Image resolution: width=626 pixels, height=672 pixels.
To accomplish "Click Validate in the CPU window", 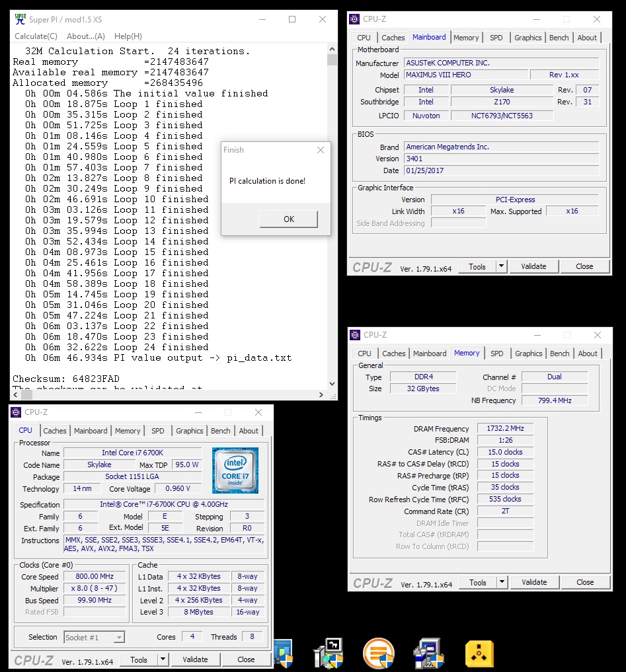I will (195, 659).
